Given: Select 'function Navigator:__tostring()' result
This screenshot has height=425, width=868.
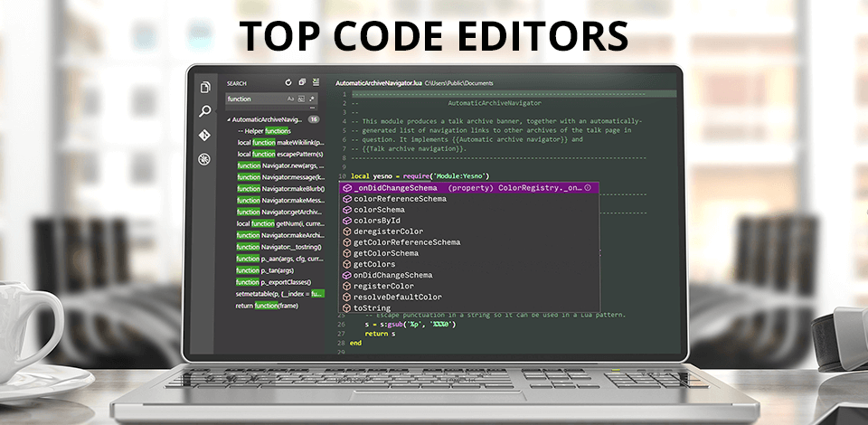Looking at the screenshot, I should pyautogui.click(x=279, y=247).
